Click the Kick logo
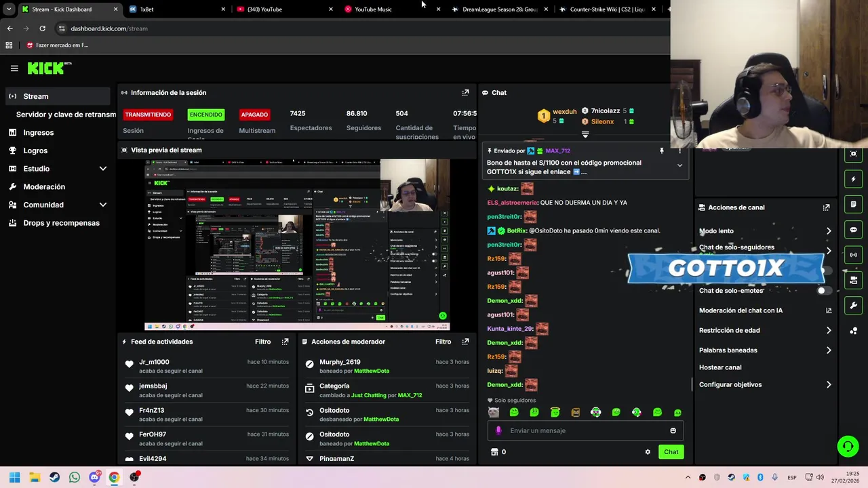 pos(50,68)
